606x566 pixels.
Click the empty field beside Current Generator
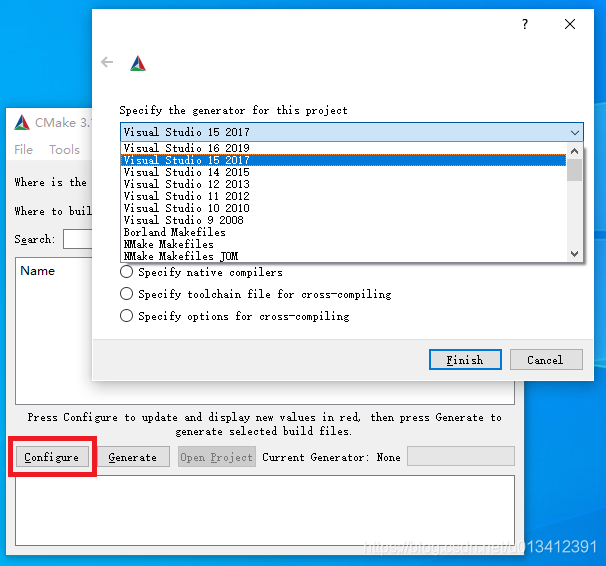pyautogui.click(x=461, y=456)
